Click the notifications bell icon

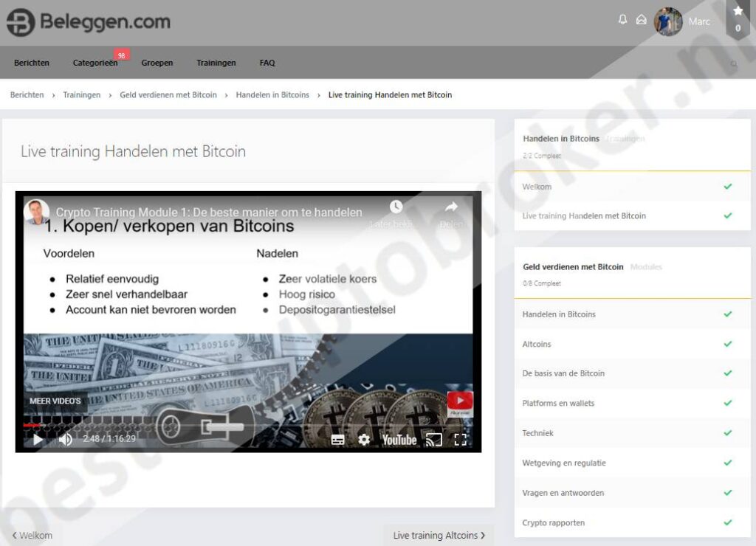click(x=622, y=20)
